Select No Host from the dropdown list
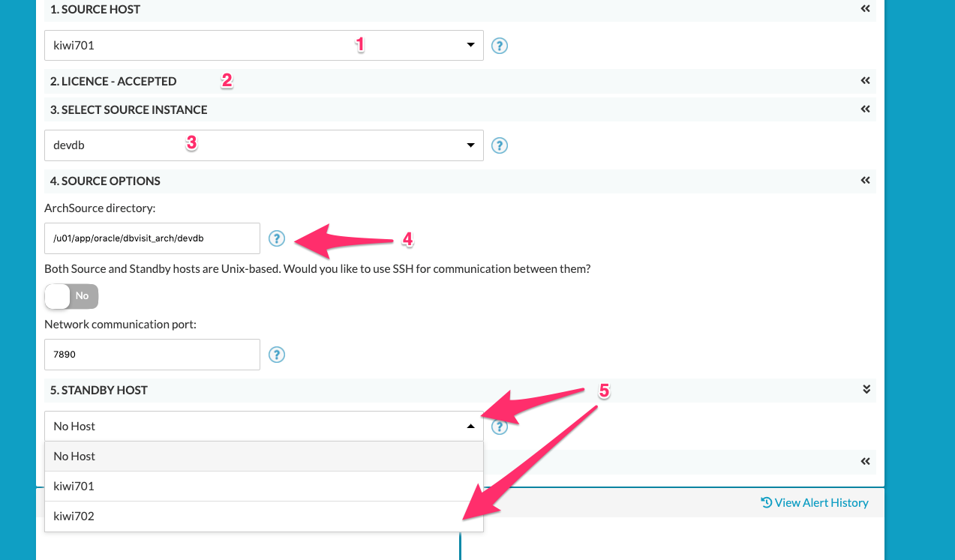 [x=264, y=456]
